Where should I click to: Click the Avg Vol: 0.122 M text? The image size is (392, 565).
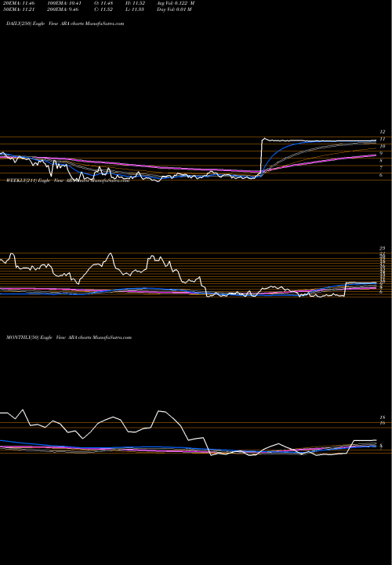tap(176, 3)
